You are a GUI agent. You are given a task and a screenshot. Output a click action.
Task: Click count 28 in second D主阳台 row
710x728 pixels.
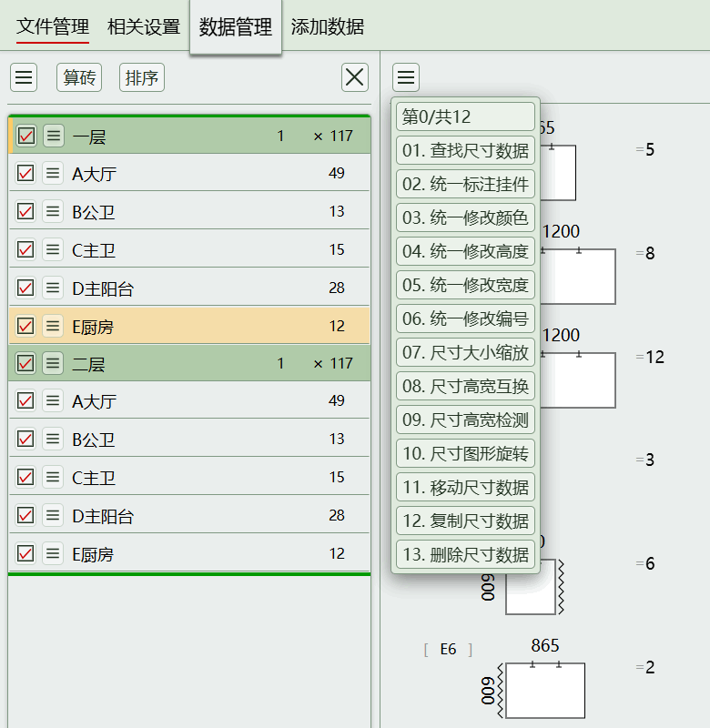coord(337,515)
